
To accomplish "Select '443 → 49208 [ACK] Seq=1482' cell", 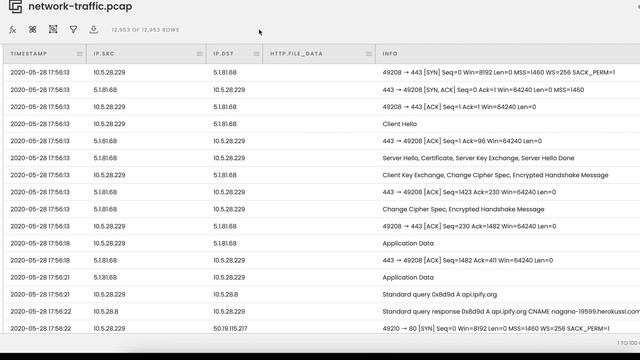I will (468, 260).
